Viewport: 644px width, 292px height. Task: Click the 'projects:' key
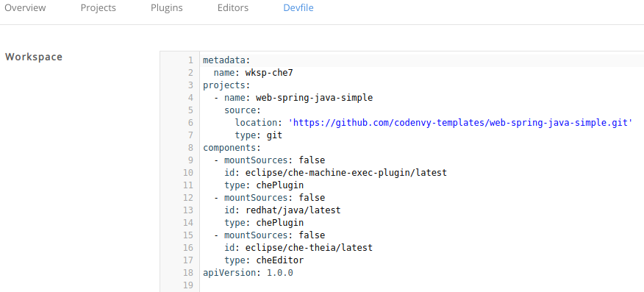[226, 85]
